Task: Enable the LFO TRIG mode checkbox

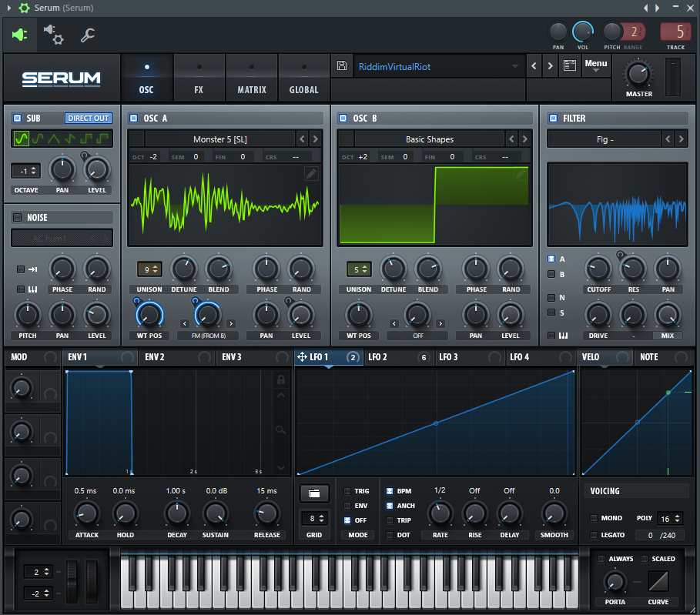Action: [347, 491]
